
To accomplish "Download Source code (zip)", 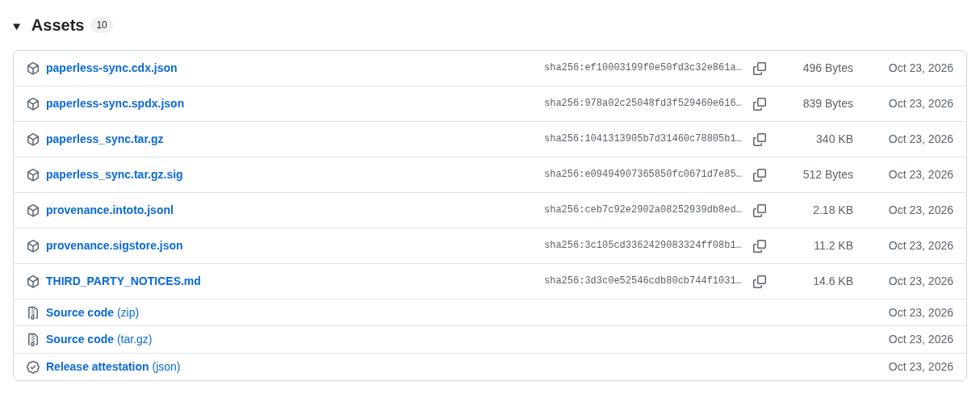I will 92,312.
